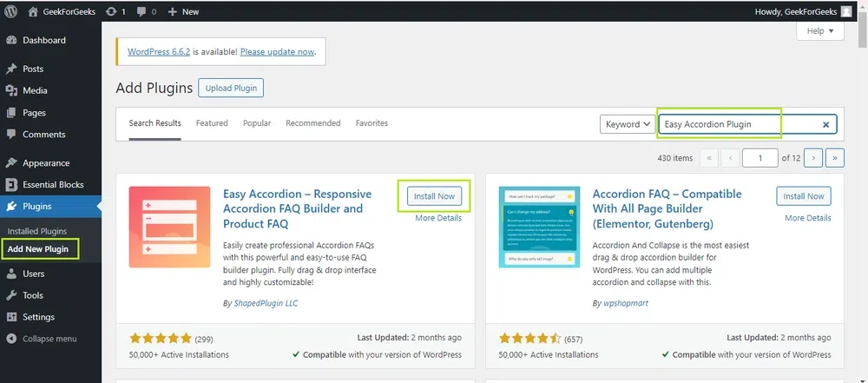Click the Users person icon
The width and height of the screenshot is (868, 383).
(x=11, y=274)
